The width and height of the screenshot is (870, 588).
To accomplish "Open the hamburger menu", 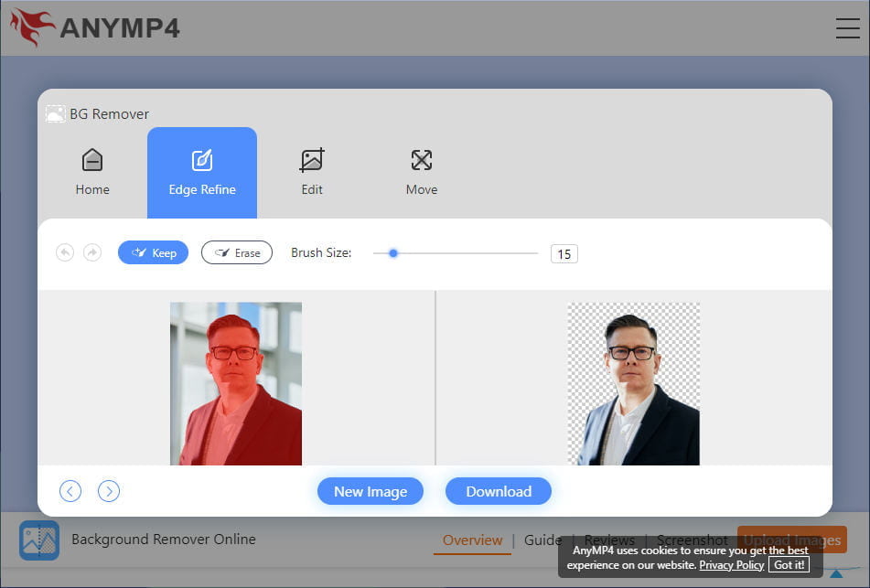I will [847, 27].
